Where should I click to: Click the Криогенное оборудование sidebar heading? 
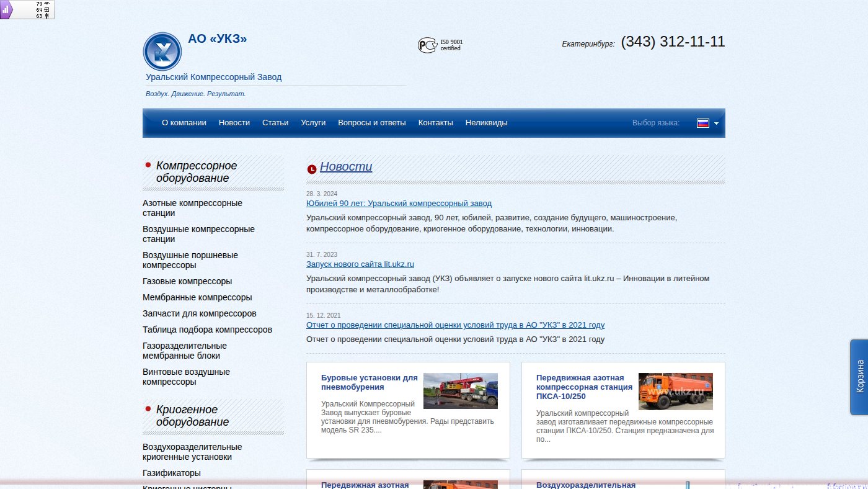coord(193,416)
